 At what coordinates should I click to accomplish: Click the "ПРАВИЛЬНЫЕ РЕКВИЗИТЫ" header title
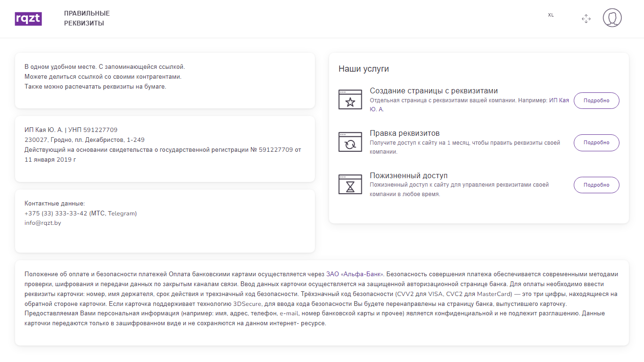point(87,18)
